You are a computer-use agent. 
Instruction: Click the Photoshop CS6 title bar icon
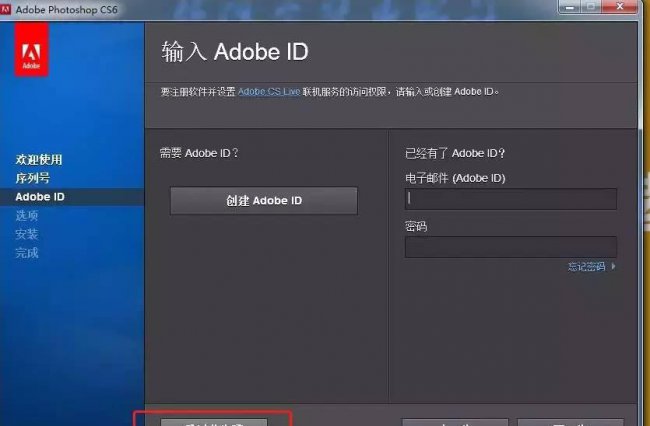pyautogui.click(x=5, y=9)
